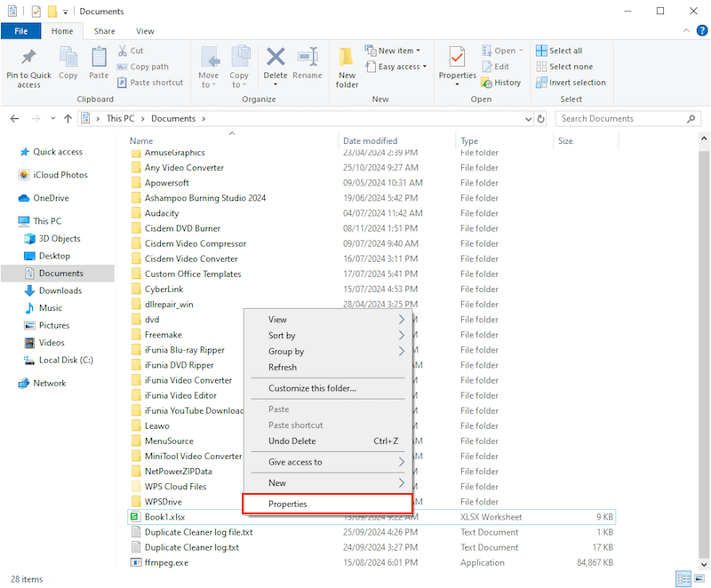Image resolution: width=711 pixels, height=588 pixels.
Task: Choose Undo Delete in the context menu
Action: pos(327,441)
